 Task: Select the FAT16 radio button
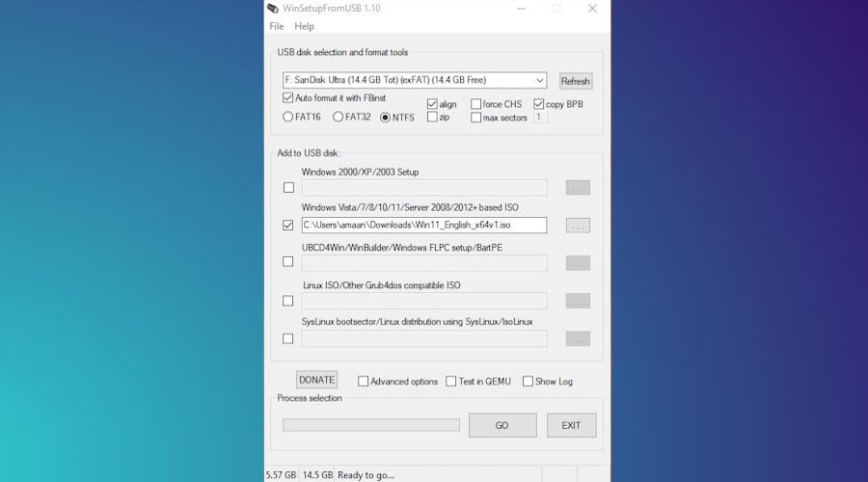click(x=287, y=117)
